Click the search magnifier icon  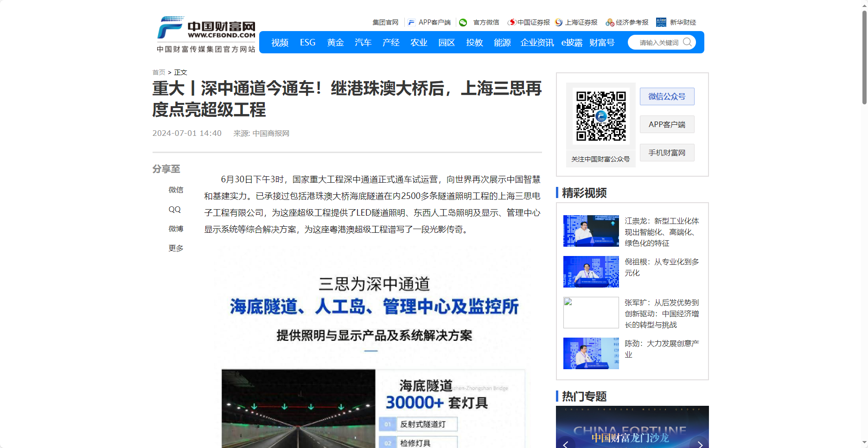tap(688, 42)
